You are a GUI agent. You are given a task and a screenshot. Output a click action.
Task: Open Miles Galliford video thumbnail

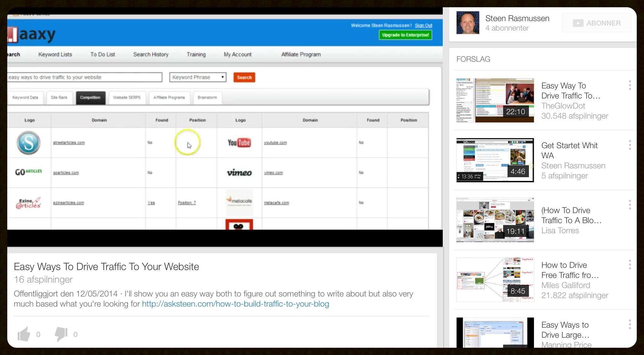coord(495,280)
